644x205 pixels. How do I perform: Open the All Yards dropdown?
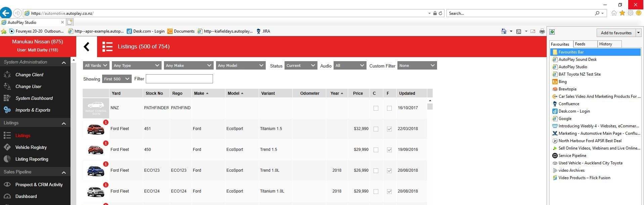coord(96,66)
